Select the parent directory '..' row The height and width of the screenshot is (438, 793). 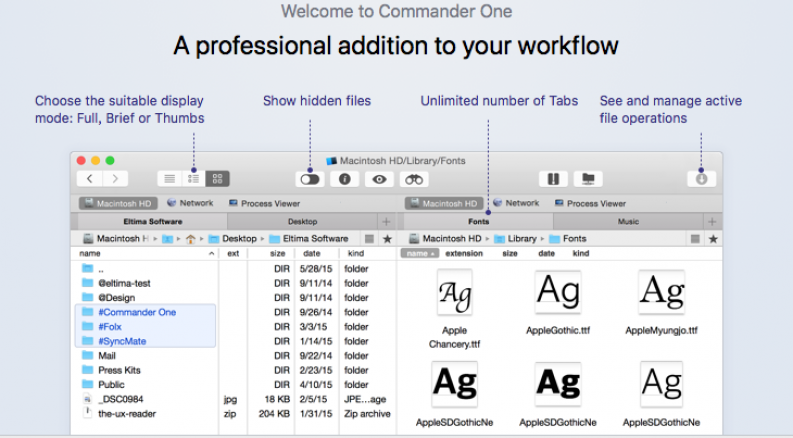236,269
